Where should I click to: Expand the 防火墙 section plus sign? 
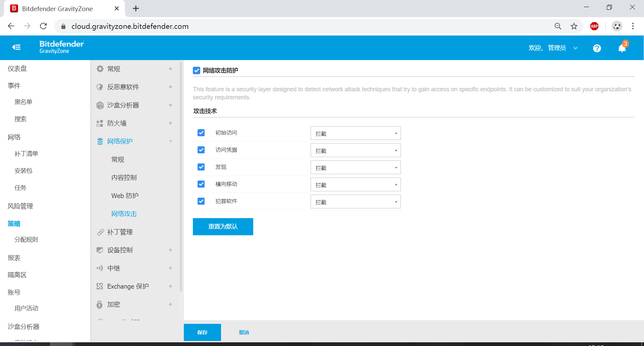[x=170, y=123]
